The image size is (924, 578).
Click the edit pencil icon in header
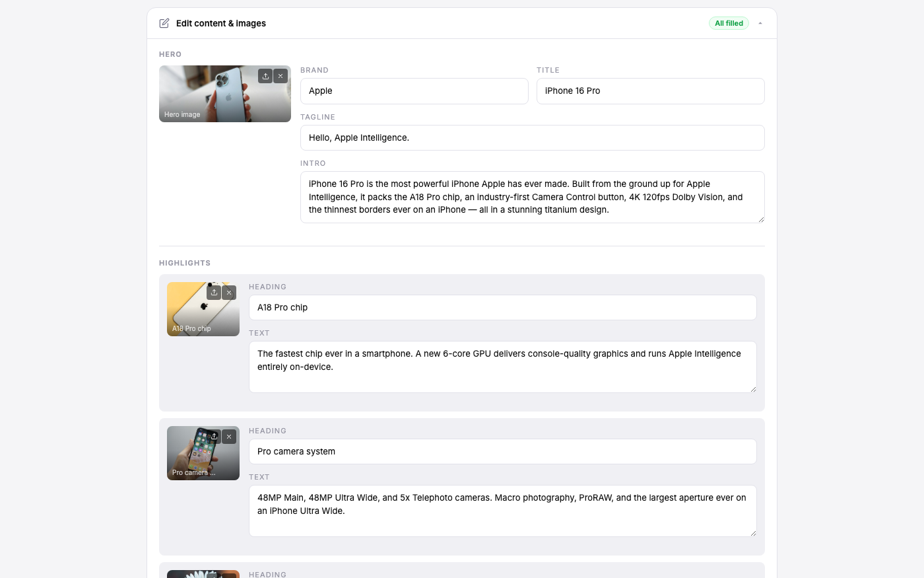[x=164, y=23]
